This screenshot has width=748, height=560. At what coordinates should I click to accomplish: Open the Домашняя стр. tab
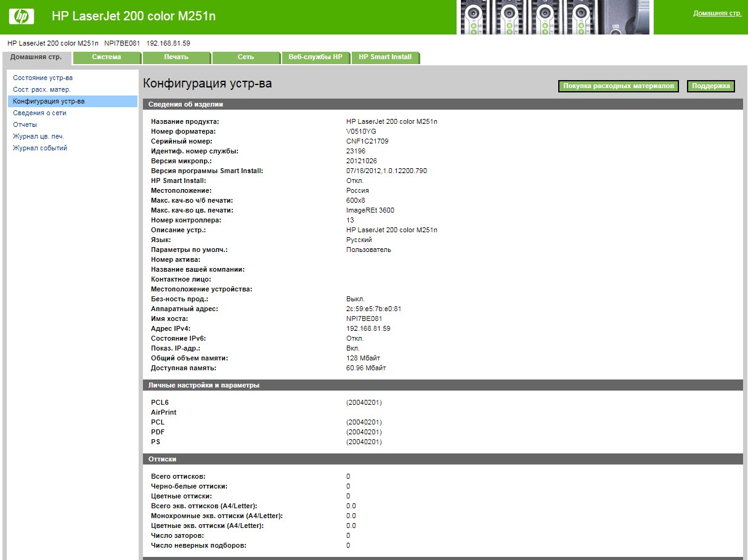point(36,57)
